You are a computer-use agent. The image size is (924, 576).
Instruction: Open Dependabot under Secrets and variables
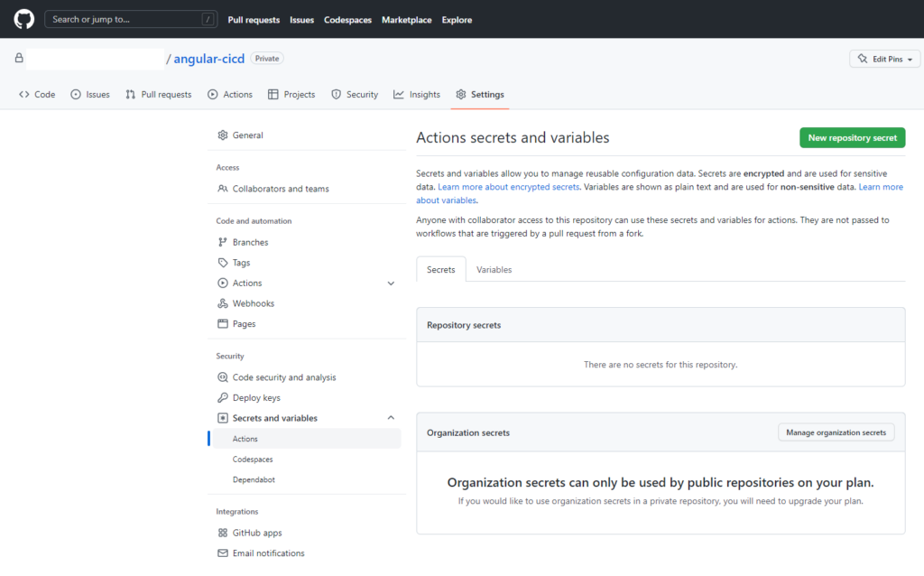(254, 480)
